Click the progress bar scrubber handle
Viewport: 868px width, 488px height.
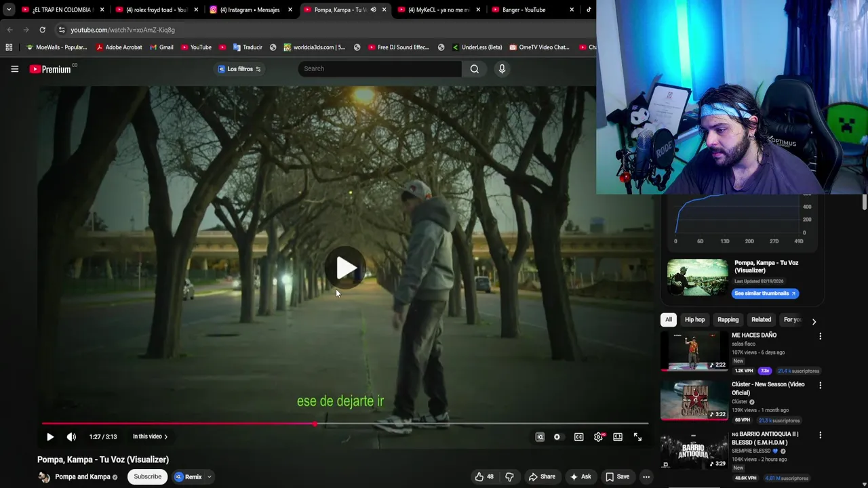(315, 424)
